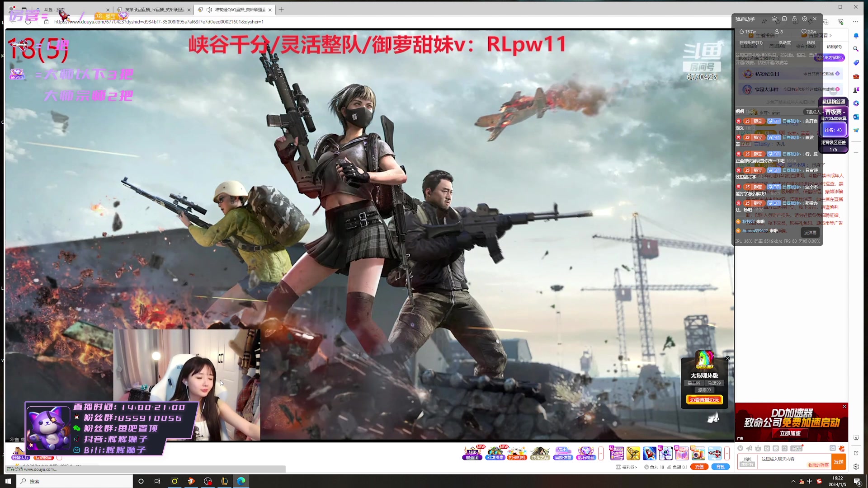Click 边看直播边玩 ad button
868x488 pixels.
pyautogui.click(x=704, y=400)
